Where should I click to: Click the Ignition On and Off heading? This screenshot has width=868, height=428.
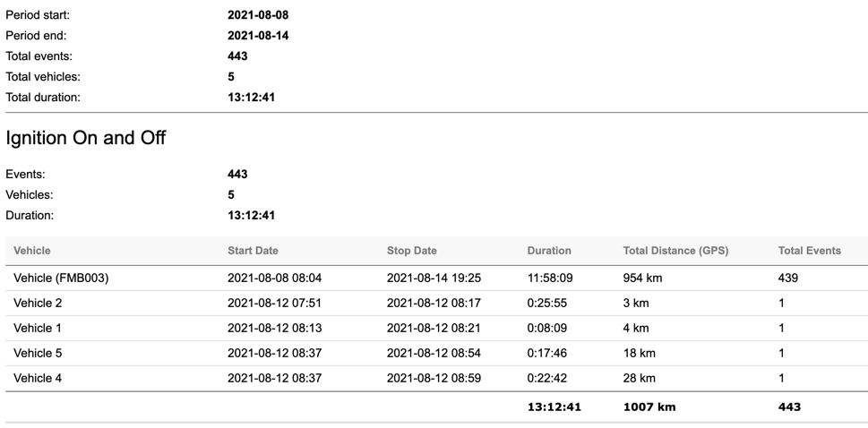(86, 139)
